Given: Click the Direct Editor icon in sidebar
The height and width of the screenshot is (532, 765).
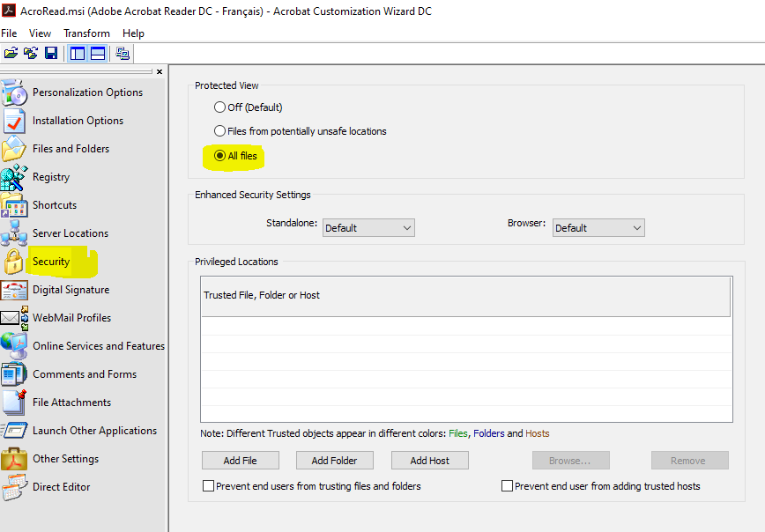Looking at the screenshot, I should [14, 487].
